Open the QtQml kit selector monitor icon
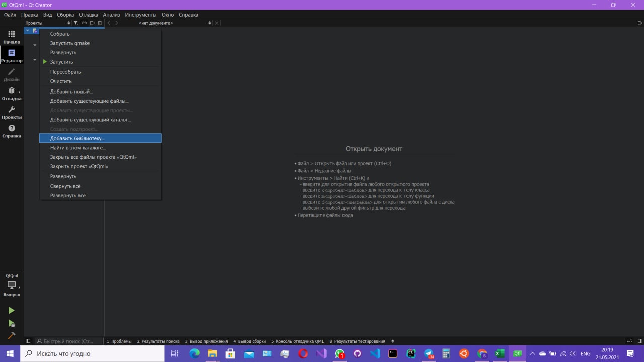The image size is (644, 362). click(12, 285)
